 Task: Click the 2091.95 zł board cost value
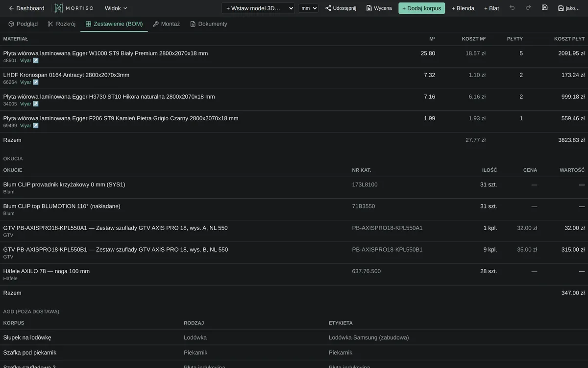(571, 53)
